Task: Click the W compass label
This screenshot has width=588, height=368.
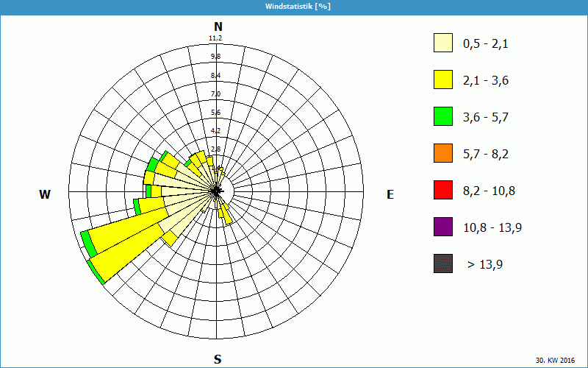Action: click(45, 194)
